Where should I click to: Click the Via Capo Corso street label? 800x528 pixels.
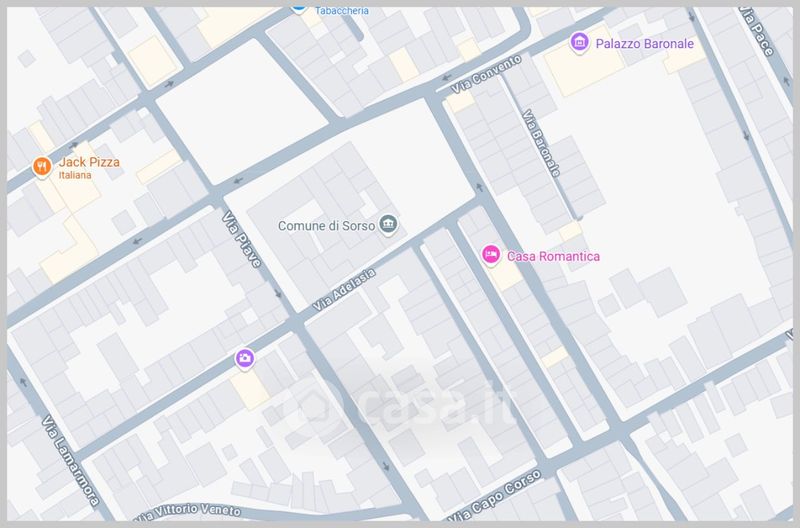494,496
